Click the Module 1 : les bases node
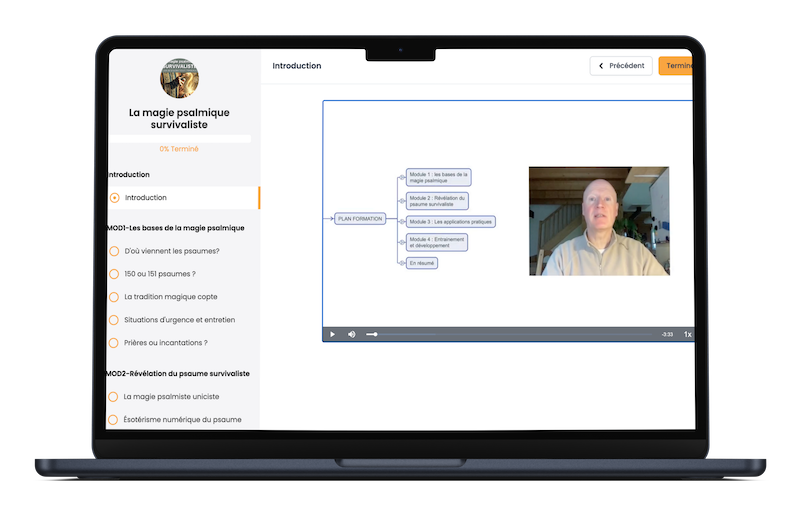 438,177
